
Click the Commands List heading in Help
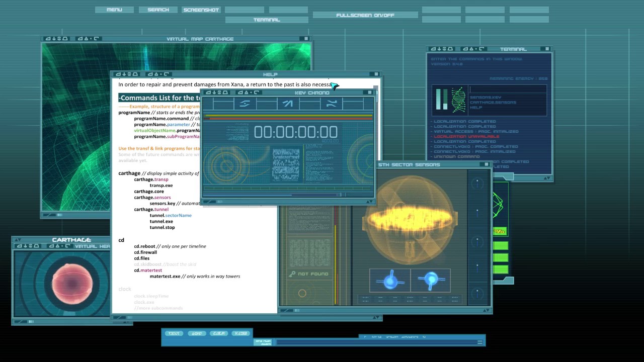160,98
